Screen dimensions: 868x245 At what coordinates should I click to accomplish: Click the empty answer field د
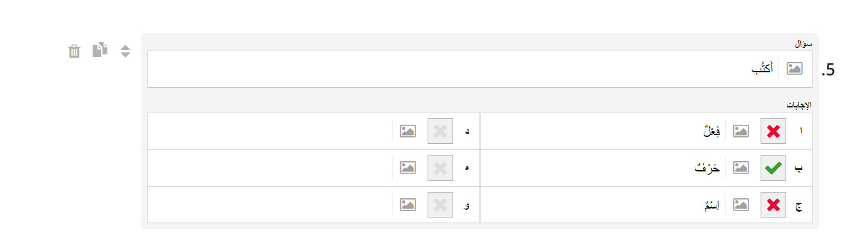pyautogui.click(x=270, y=131)
